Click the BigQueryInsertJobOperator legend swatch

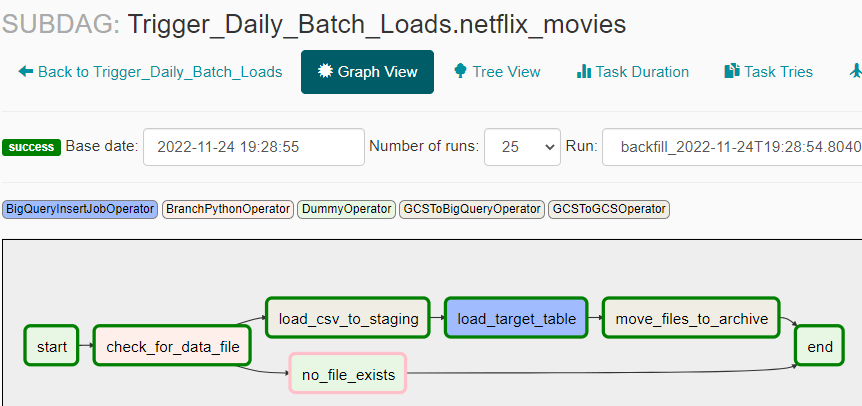[x=80, y=209]
